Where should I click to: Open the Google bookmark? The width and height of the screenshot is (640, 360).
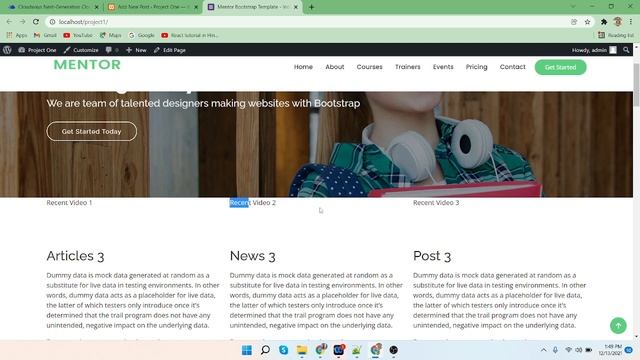[142, 36]
